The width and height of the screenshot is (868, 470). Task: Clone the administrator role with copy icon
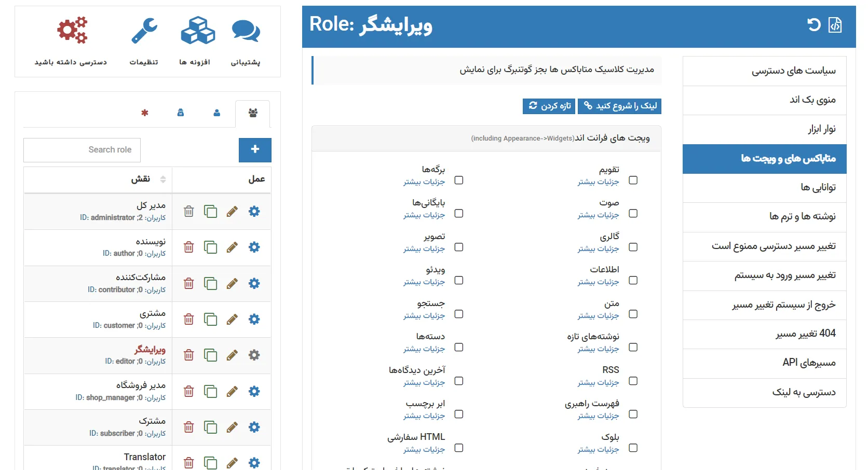[x=210, y=211]
